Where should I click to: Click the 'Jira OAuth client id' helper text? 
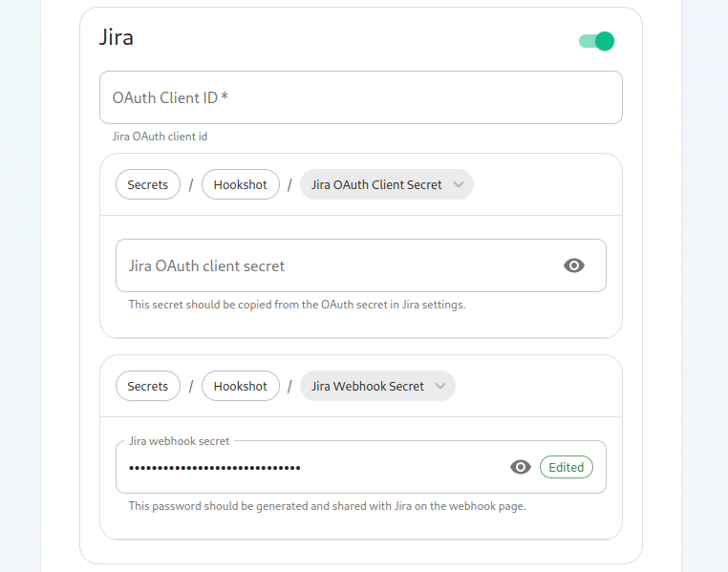(160, 137)
